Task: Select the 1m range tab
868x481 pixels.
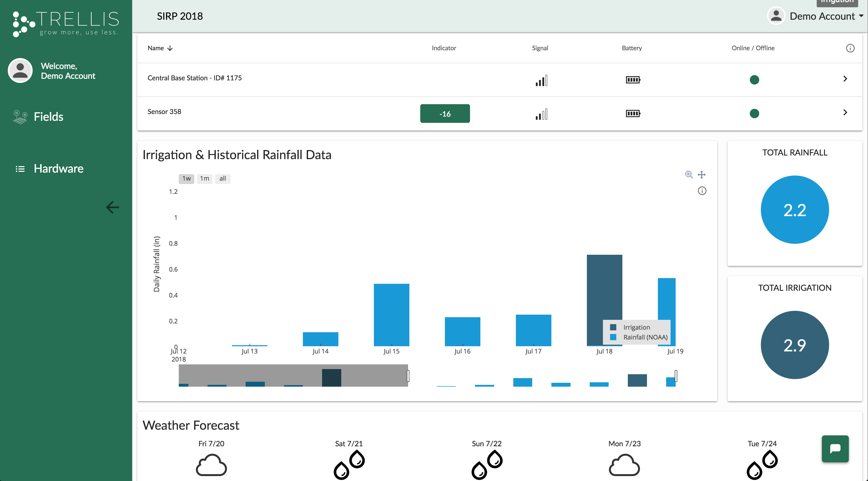Action: (x=204, y=179)
